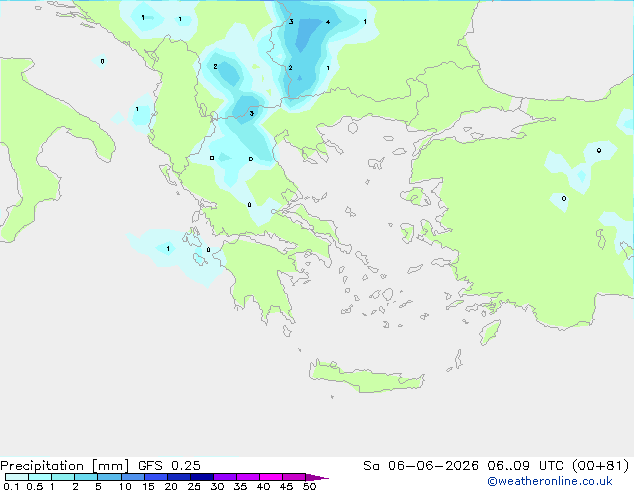Image resolution: width=634 pixels, height=490 pixels.
Task: Click the 40–45 mm magenta legend swatch
Action: (x=271, y=477)
